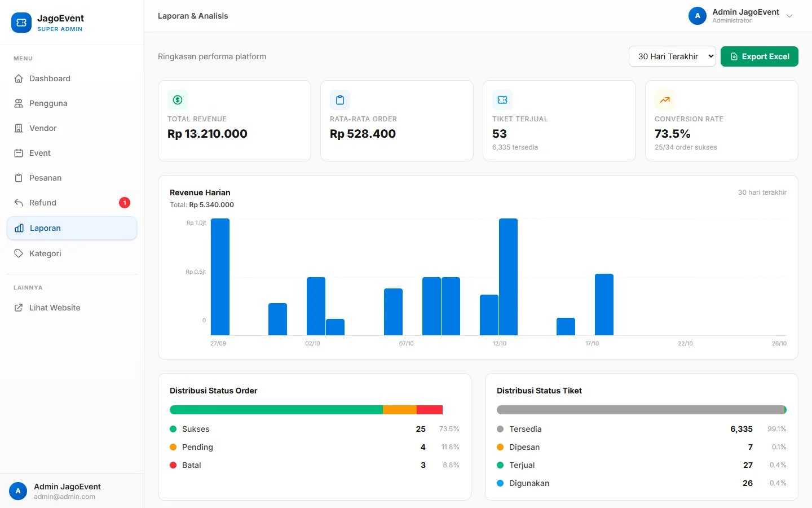Click the Rp 528.400 average order value
Image resolution: width=812 pixels, height=508 pixels.
pyautogui.click(x=363, y=134)
